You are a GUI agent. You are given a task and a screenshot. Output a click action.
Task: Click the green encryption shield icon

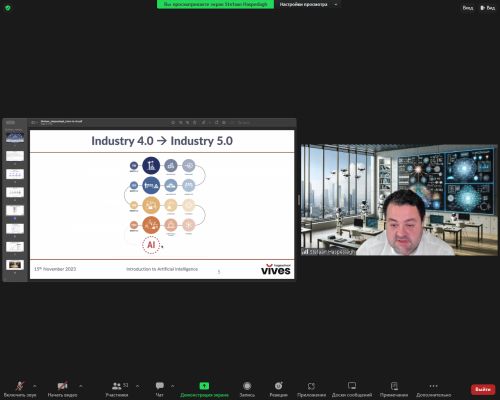[x=8, y=8]
